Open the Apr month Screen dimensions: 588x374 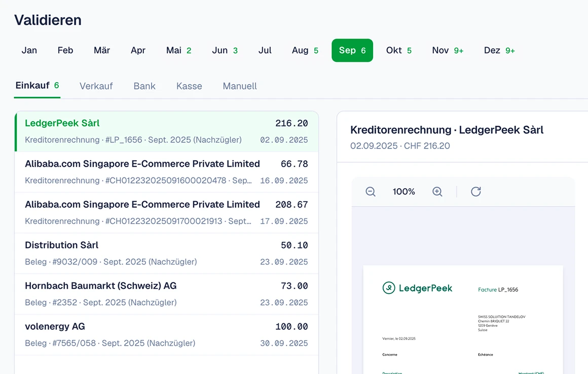[x=138, y=50]
